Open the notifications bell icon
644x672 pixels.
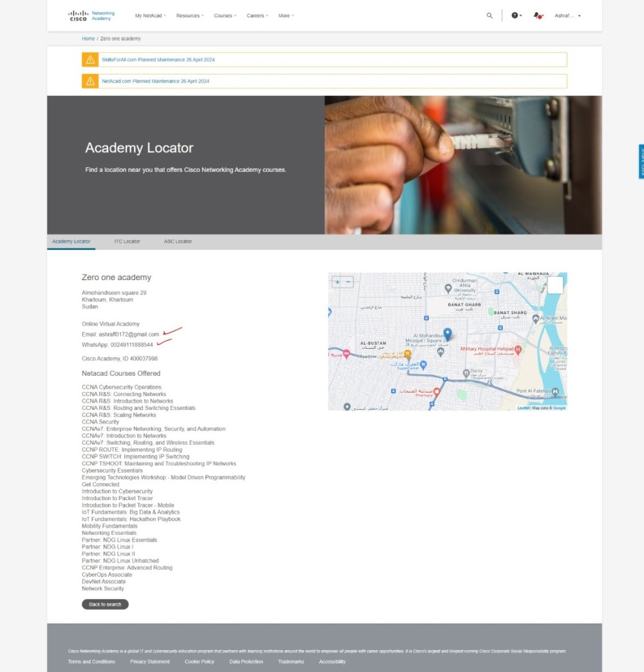click(538, 16)
